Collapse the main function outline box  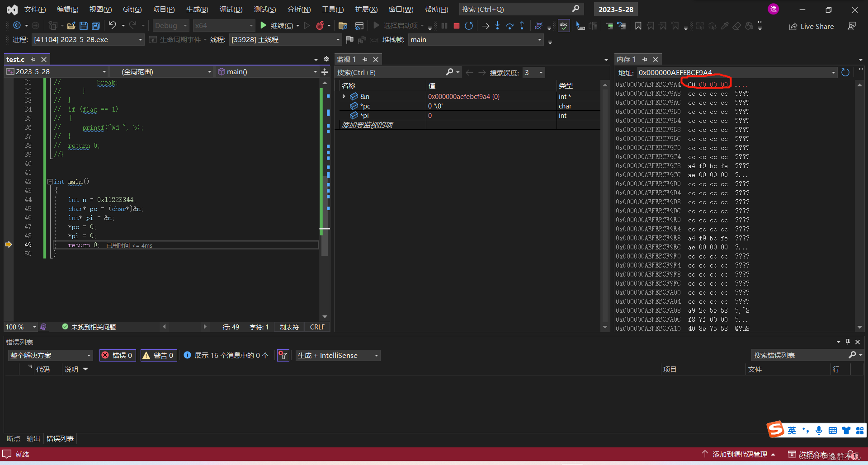(50, 182)
